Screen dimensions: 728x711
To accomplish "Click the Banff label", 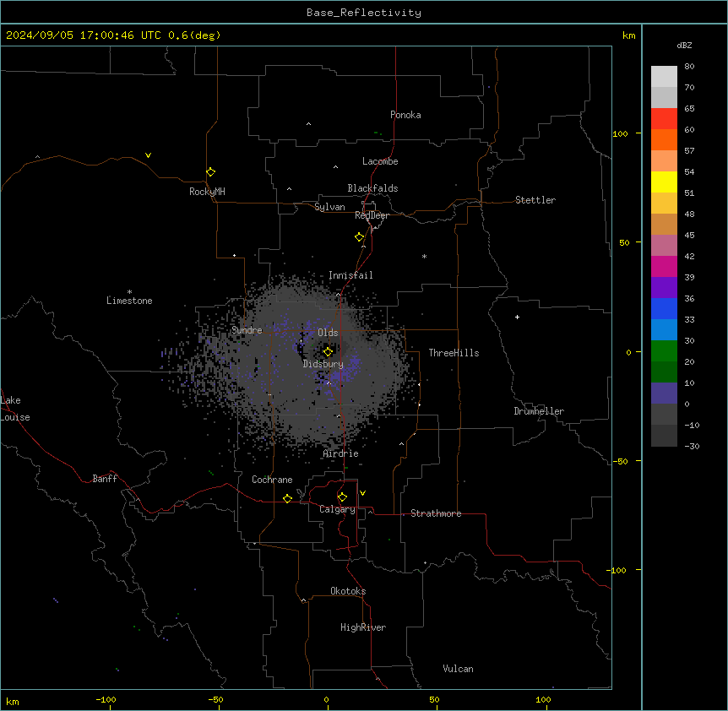I will 105,479.
